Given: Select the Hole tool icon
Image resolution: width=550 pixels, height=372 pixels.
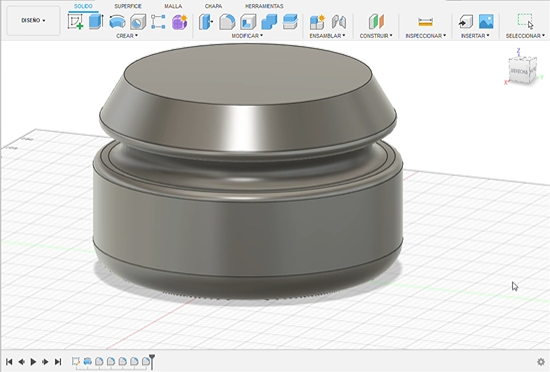Looking at the screenshot, I should tap(138, 22).
